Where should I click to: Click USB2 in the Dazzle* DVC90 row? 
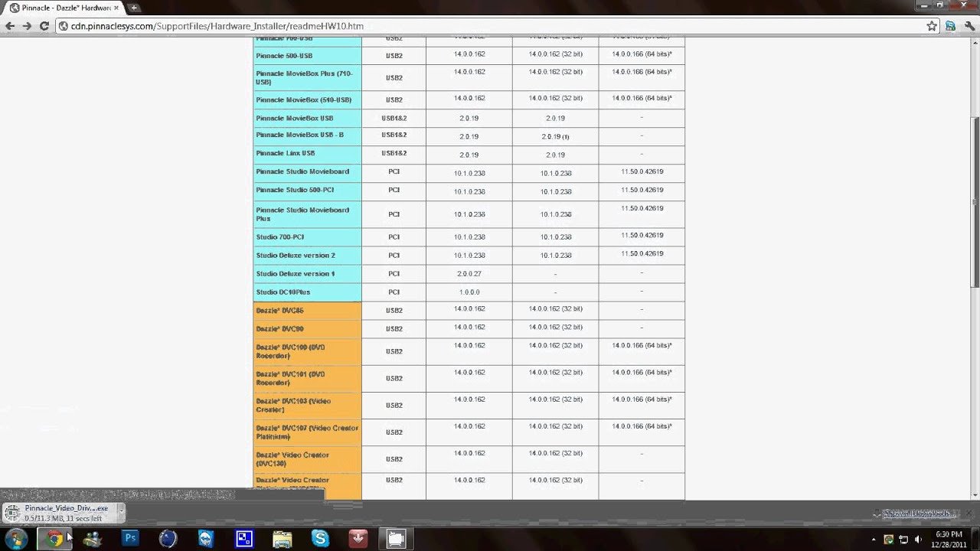tap(394, 329)
